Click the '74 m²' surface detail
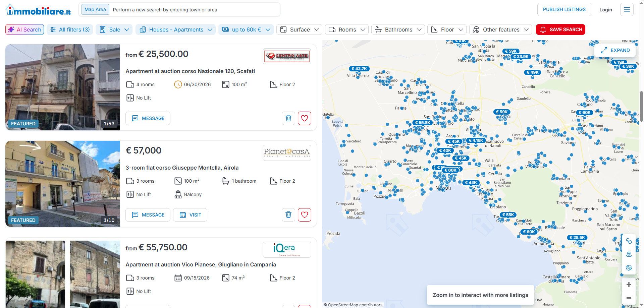The width and height of the screenshot is (644, 308). 238,278
